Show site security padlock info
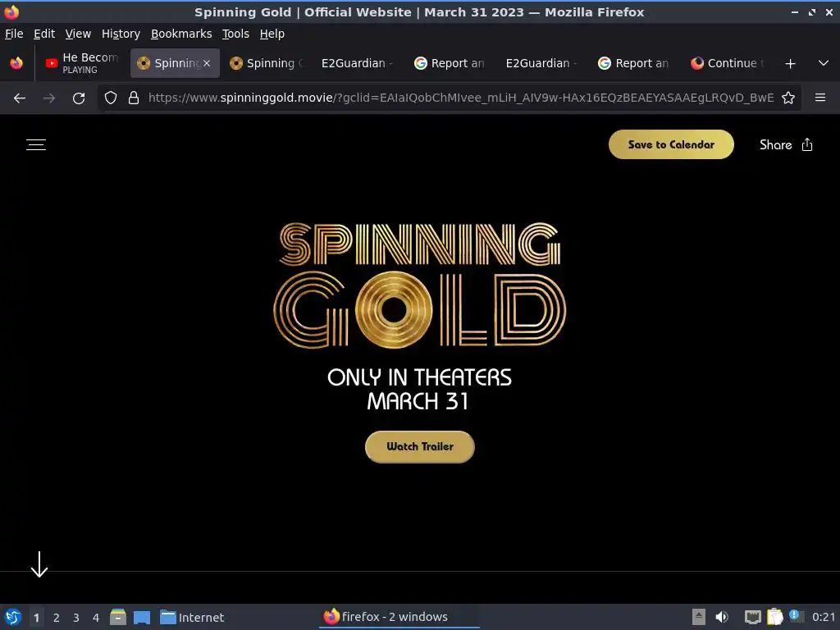Image resolution: width=840 pixels, height=630 pixels. [x=134, y=98]
